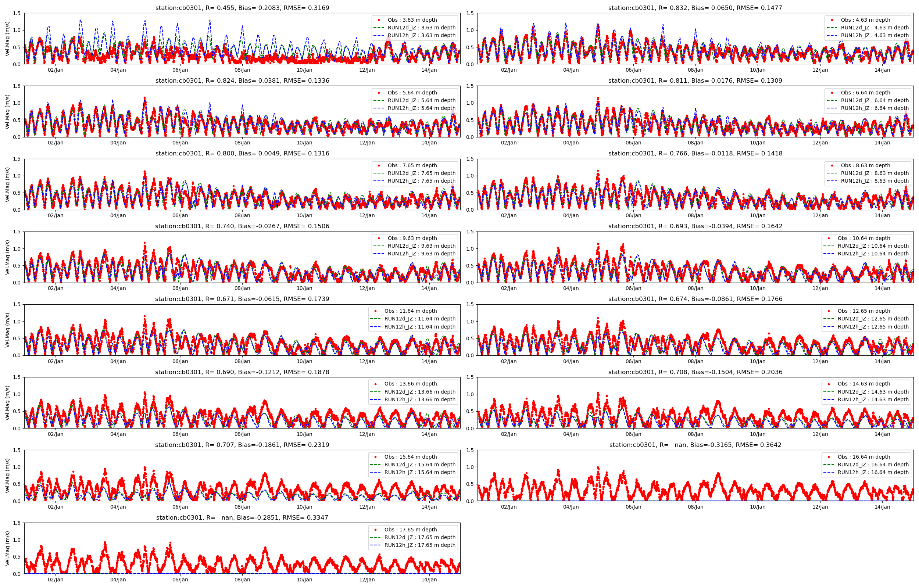Screen dimensions: 919x588
Task: Click the title with RMSE= 0.2036
Action: [695, 372]
